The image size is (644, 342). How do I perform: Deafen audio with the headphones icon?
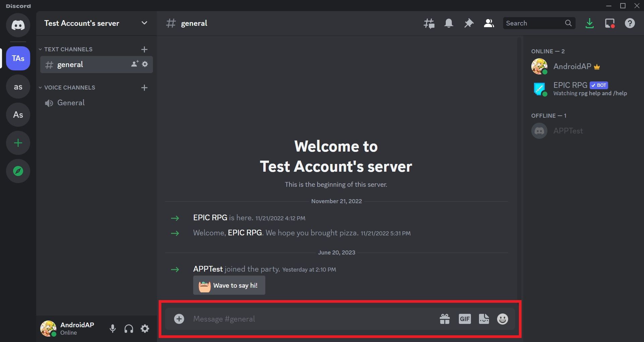tap(128, 329)
